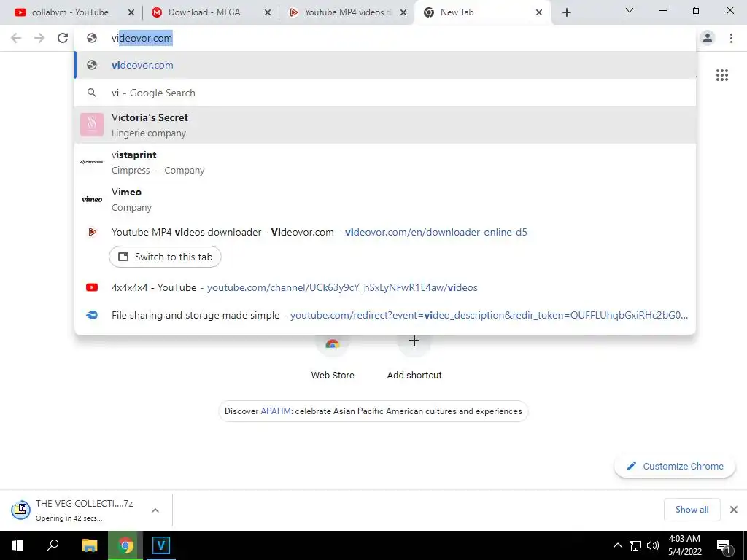Click the browser back arrow
Screen dimensions: 747x560
(16, 38)
